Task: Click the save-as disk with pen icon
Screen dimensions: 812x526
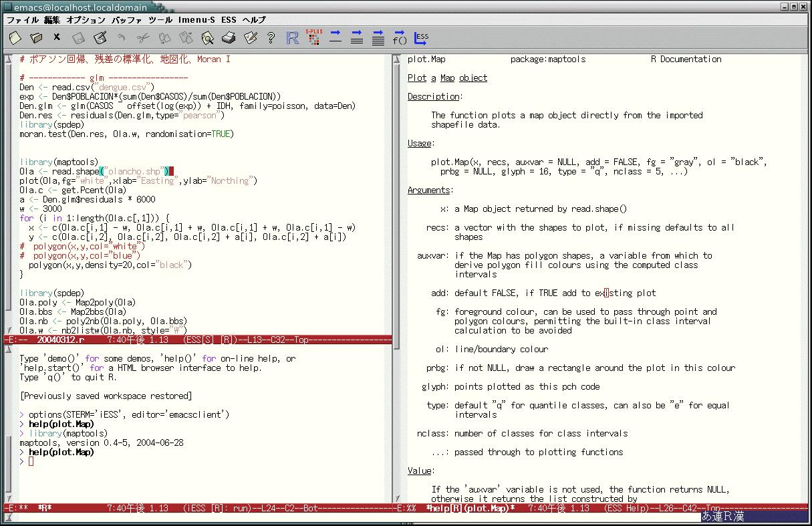Action: [x=100, y=38]
